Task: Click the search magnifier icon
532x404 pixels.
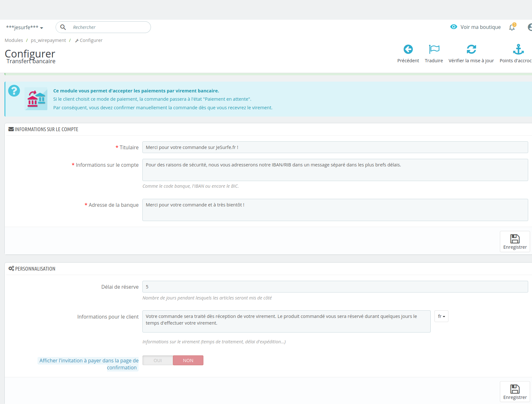Action: tap(63, 27)
